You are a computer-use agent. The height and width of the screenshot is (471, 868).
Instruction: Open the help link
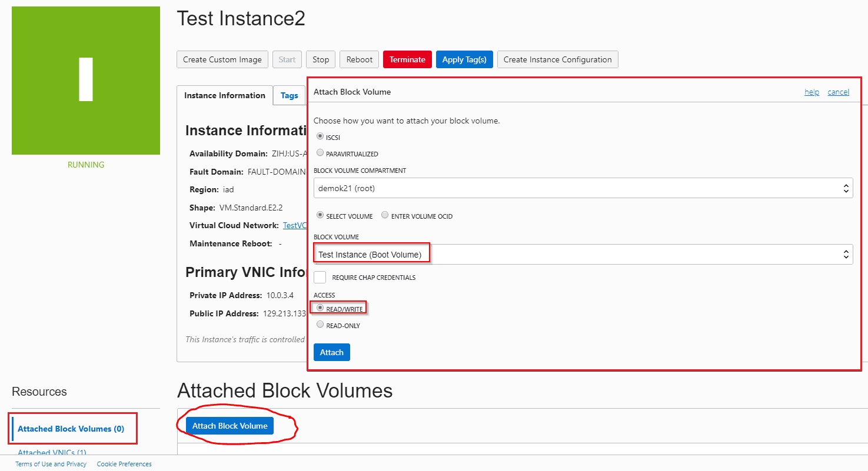(812, 91)
